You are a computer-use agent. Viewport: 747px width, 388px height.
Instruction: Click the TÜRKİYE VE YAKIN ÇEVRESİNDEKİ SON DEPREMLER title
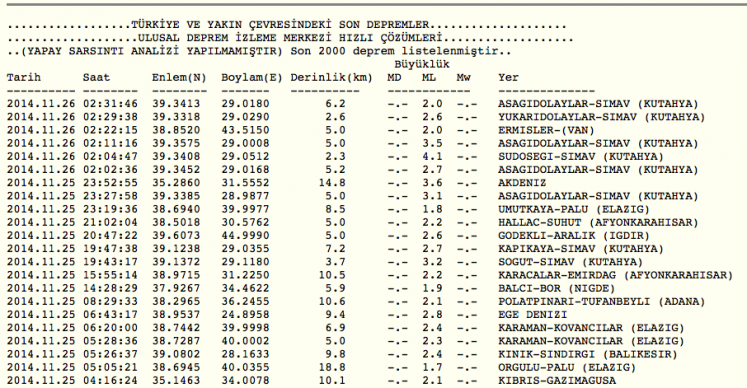tap(280, 25)
